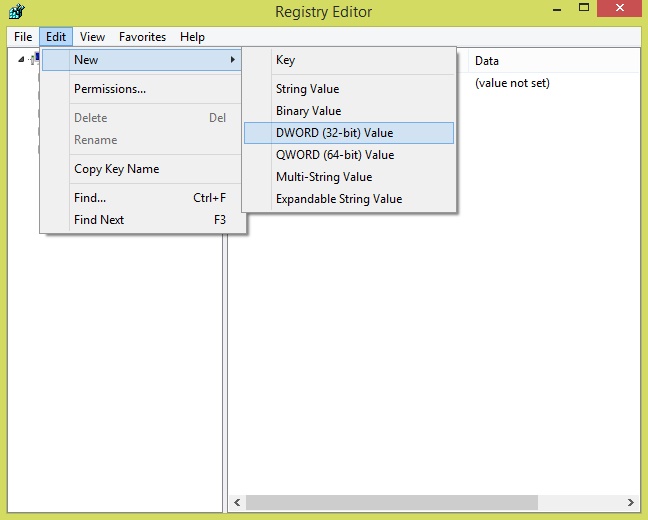This screenshot has width=648, height=520.
Task: Collapse the root tree node triangle
Action: 21,60
